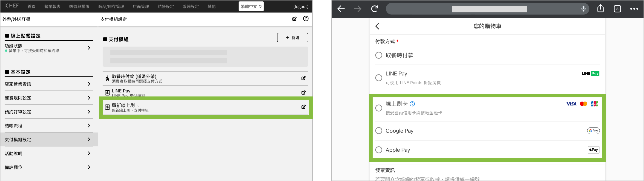Open the browser tabs counter

coord(617,9)
